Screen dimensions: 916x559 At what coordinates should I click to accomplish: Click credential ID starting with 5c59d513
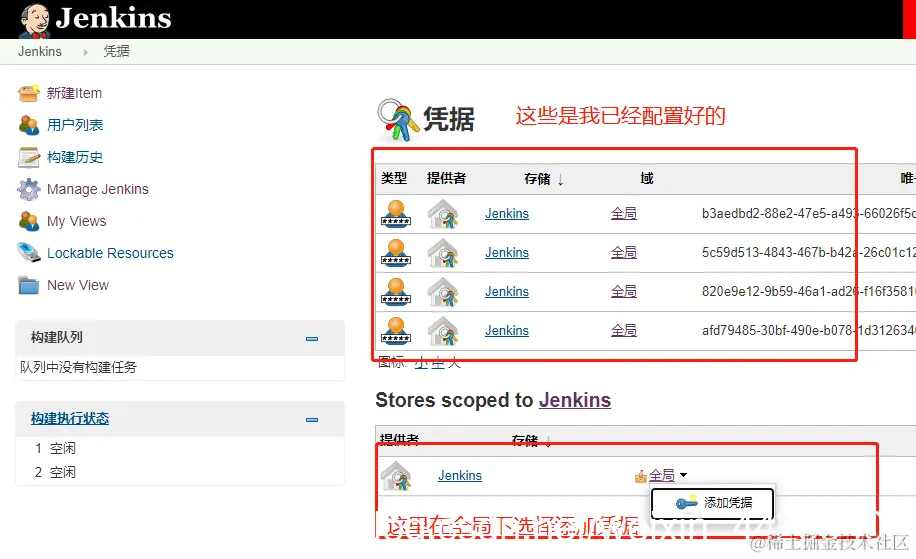pyautogui.click(x=809, y=253)
